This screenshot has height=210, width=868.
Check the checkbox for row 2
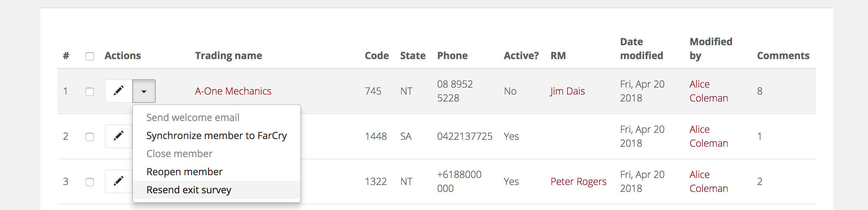[90, 137]
